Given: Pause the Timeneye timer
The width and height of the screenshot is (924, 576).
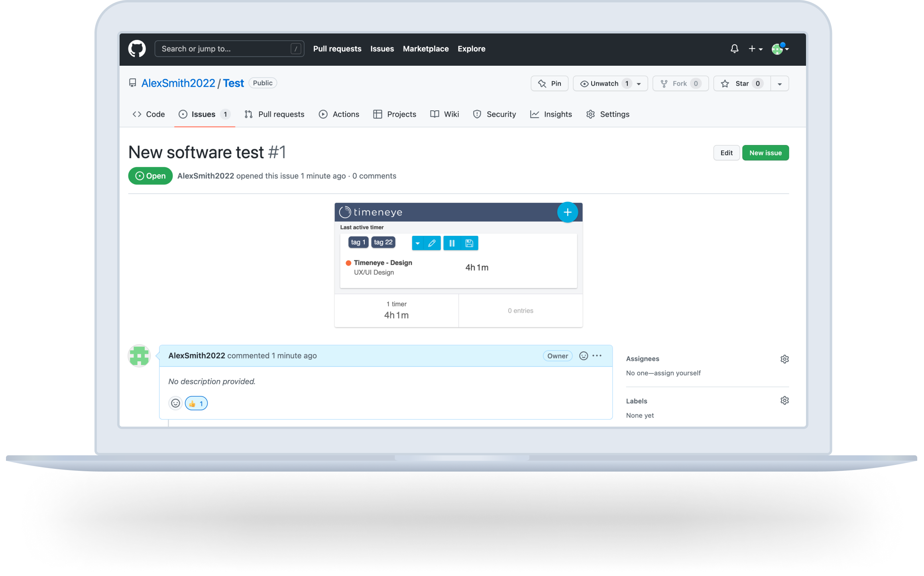Looking at the screenshot, I should 452,243.
